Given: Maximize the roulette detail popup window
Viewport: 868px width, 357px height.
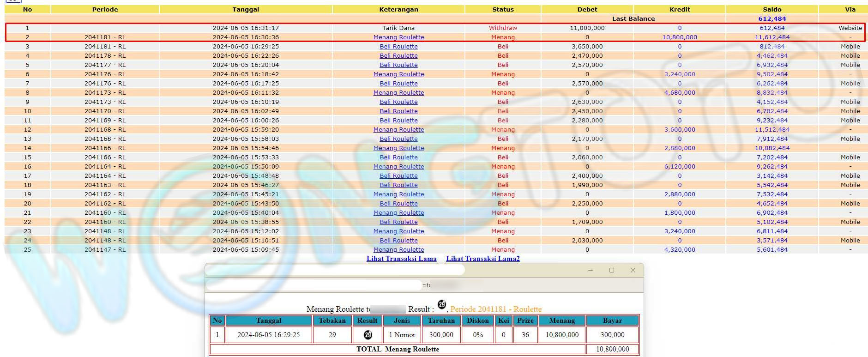Looking at the screenshot, I should coord(612,270).
